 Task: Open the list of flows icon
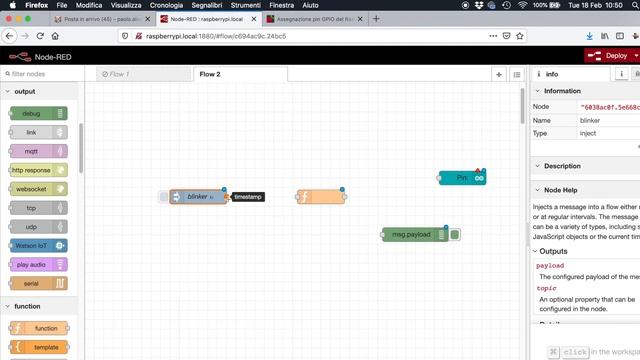click(517, 75)
